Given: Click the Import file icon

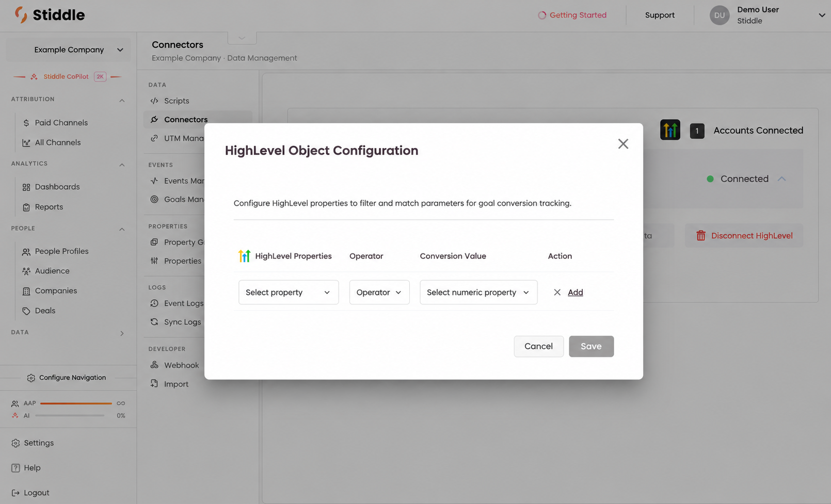Looking at the screenshot, I should [154, 383].
